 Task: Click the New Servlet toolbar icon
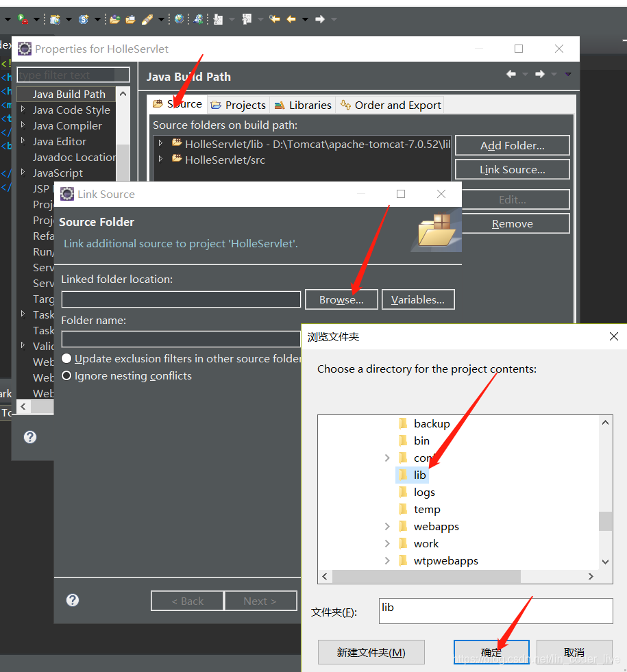pos(84,19)
